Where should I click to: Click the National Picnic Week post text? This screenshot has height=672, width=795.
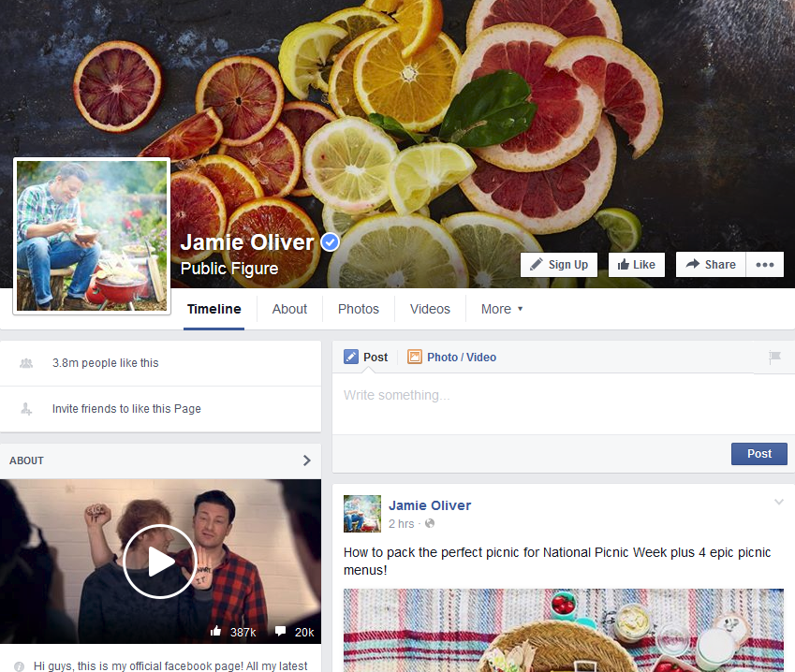pyautogui.click(x=557, y=561)
